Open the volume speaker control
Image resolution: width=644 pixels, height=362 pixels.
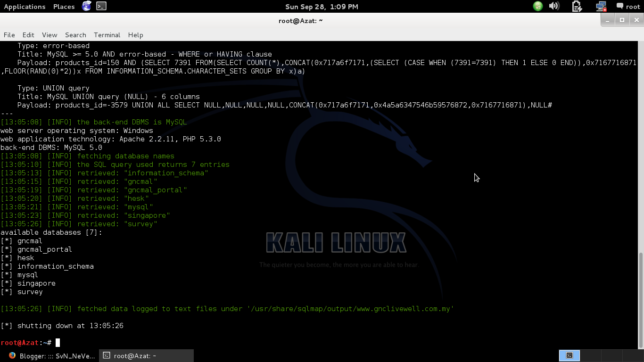[x=554, y=6]
